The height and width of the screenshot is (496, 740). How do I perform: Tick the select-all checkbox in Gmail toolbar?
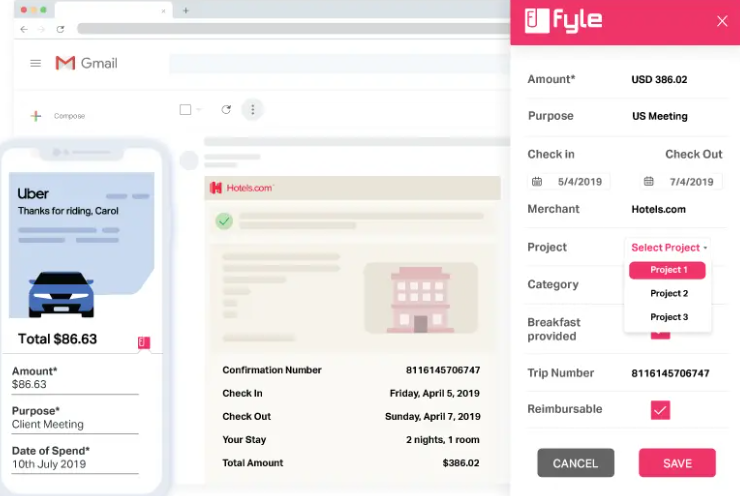coord(185,109)
